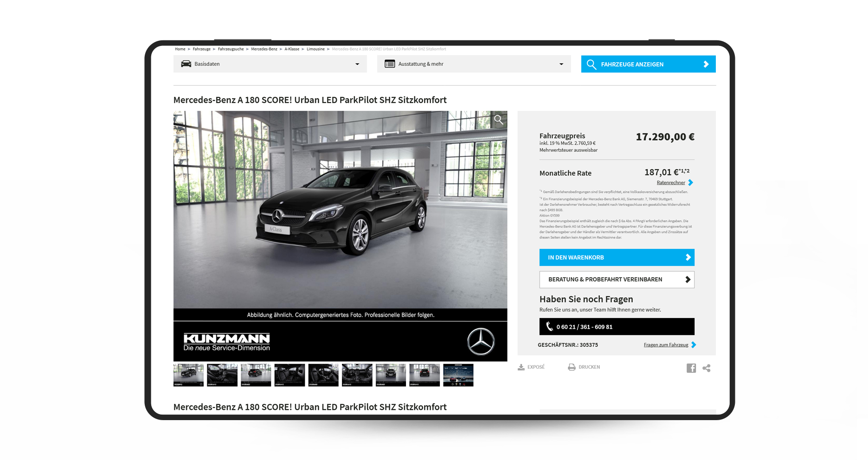Select Mercedes-Benz breadcrumb
This screenshot has height=460, width=868.
(264, 49)
